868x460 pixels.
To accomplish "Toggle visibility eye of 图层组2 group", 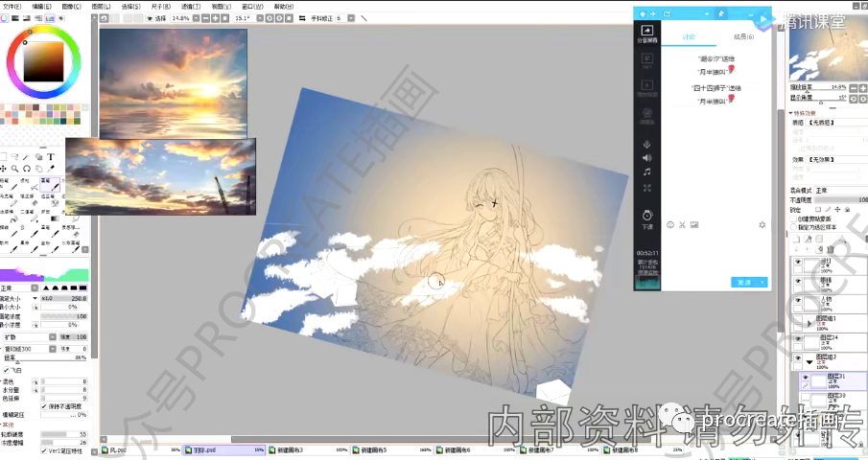I will [x=798, y=358].
